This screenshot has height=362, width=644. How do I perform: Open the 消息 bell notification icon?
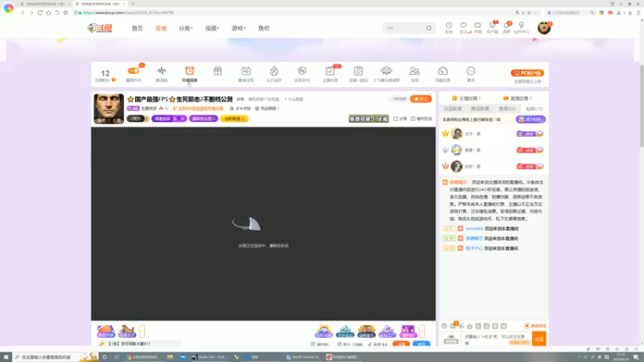coord(506,27)
